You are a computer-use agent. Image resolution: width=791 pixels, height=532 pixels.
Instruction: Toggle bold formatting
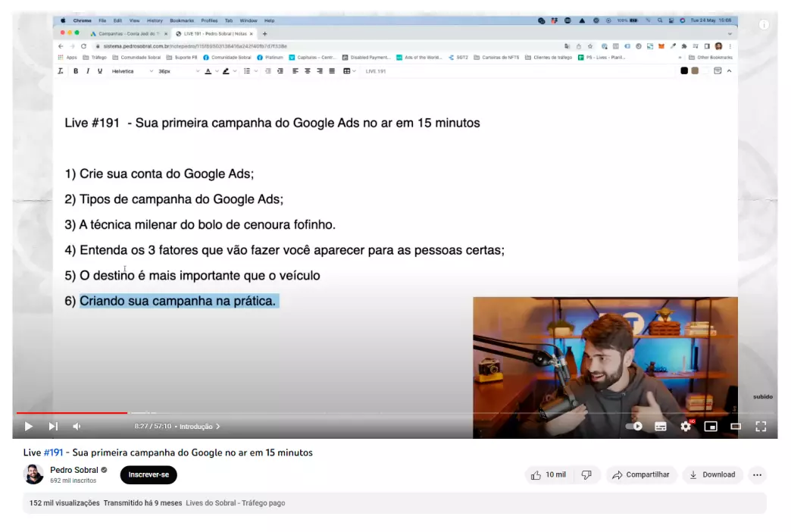pyautogui.click(x=76, y=71)
